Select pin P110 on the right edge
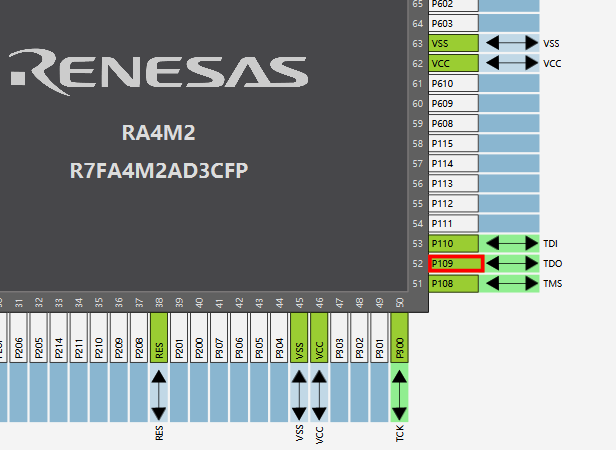Viewport: 616px width, 450px height. pos(454,244)
